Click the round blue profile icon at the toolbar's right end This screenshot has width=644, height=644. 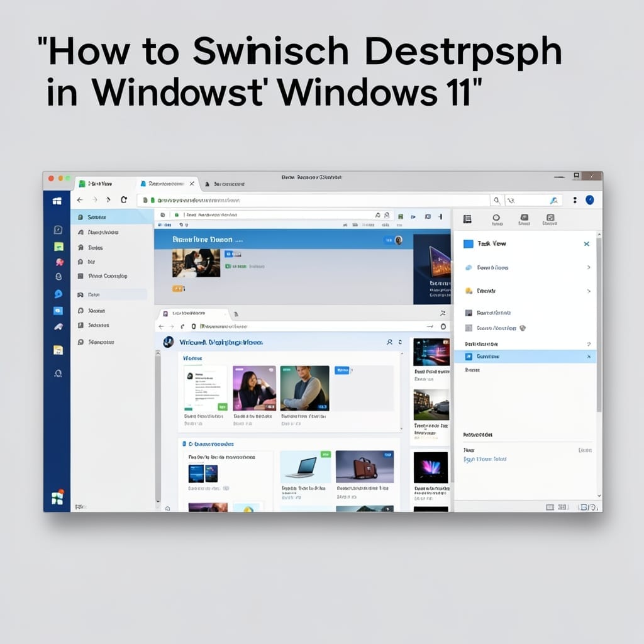[590, 200]
